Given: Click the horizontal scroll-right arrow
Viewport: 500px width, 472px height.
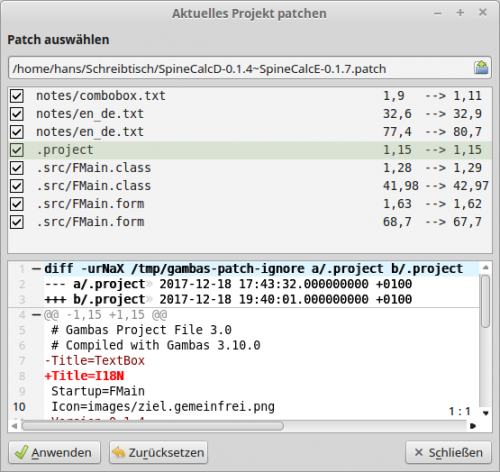Looking at the screenshot, I should pos(473,426).
